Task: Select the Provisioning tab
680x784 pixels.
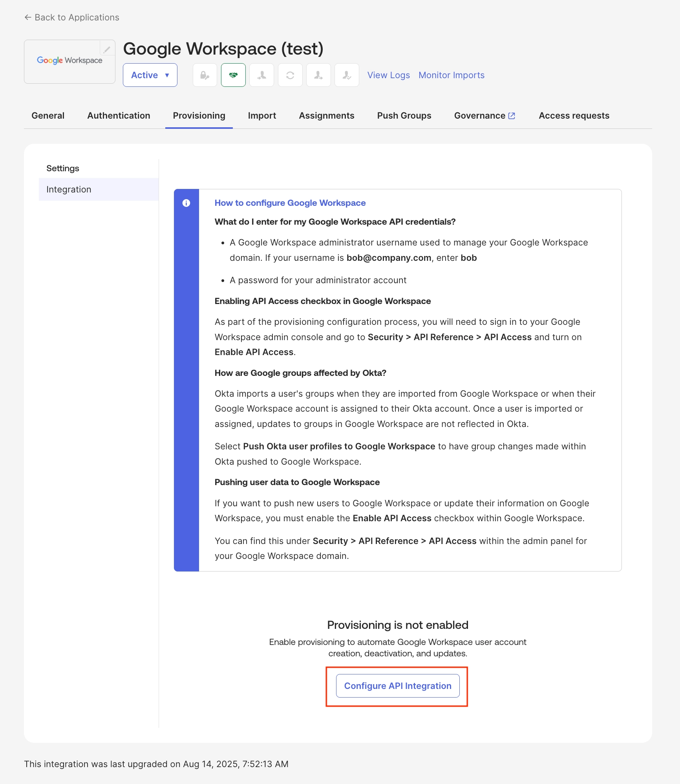Action: (x=199, y=115)
